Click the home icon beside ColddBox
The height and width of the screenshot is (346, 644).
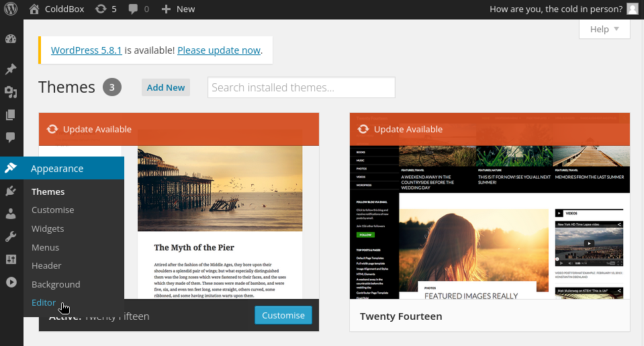coord(34,9)
